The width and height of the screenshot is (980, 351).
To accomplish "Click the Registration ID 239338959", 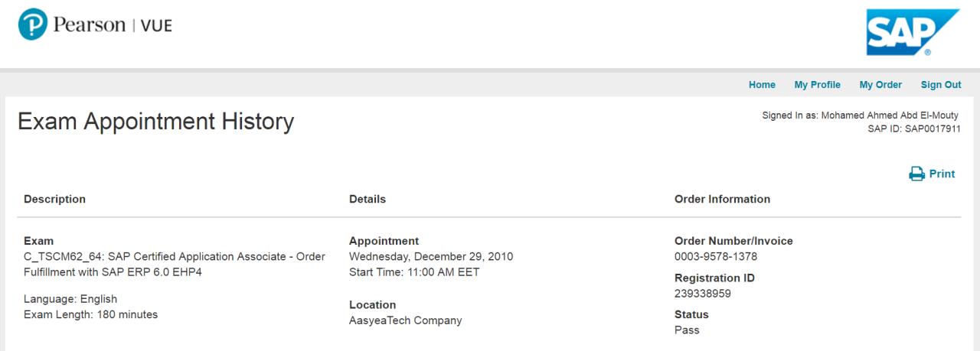I will point(703,293).
